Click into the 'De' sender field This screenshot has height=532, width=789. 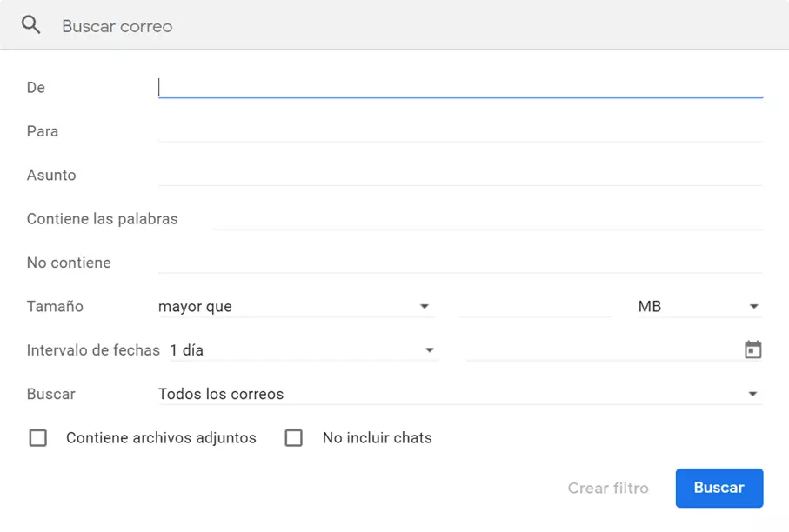460,87
